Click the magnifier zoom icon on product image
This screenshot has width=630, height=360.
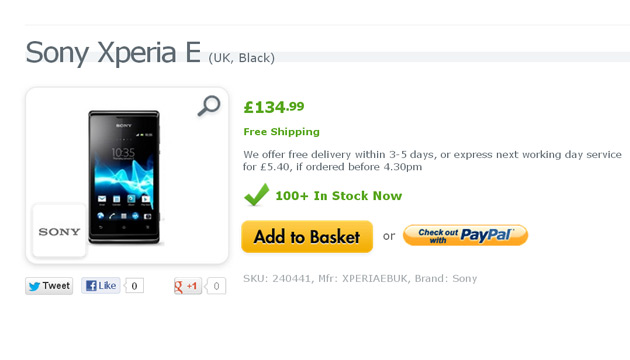209,106
